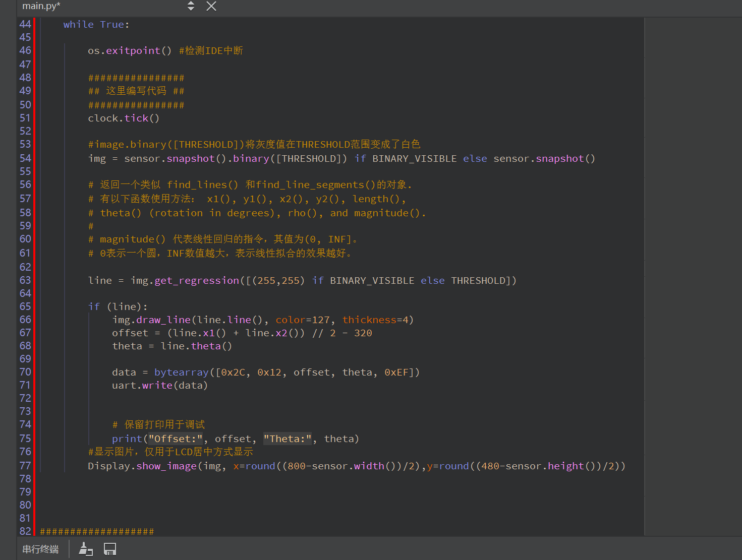The height and width of the screenshot is (560, 742).
Task: Click the bytearray keyword on line 70
Action: click(x=181, y=372)
